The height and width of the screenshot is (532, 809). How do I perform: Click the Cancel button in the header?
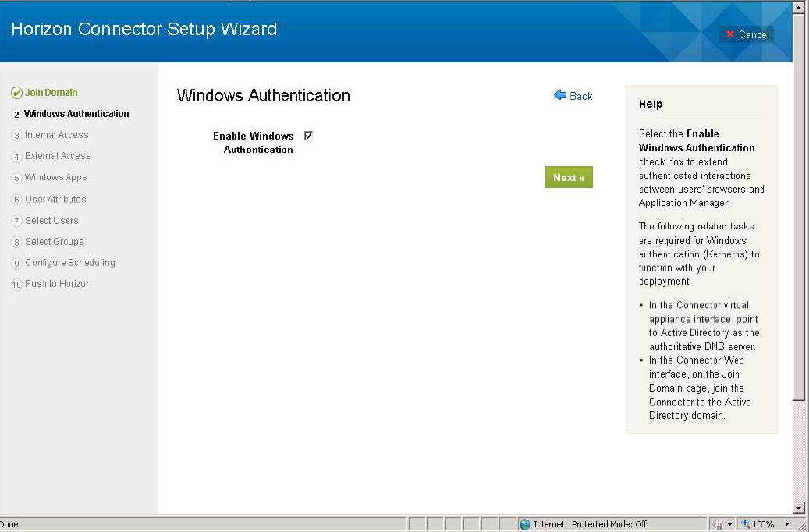coord(747,34)
